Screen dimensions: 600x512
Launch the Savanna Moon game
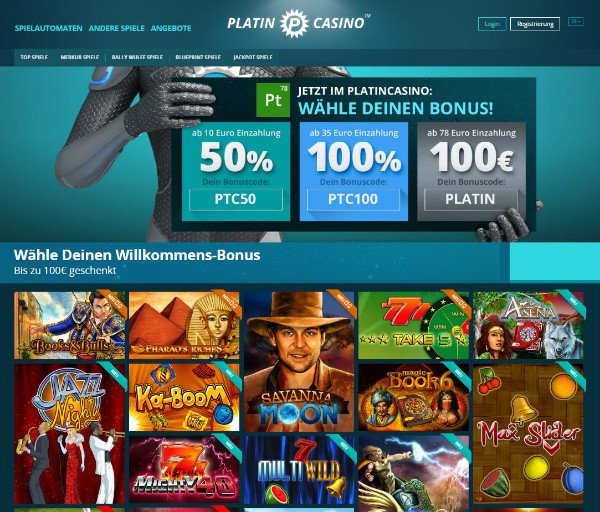click(x=299, y=362)
